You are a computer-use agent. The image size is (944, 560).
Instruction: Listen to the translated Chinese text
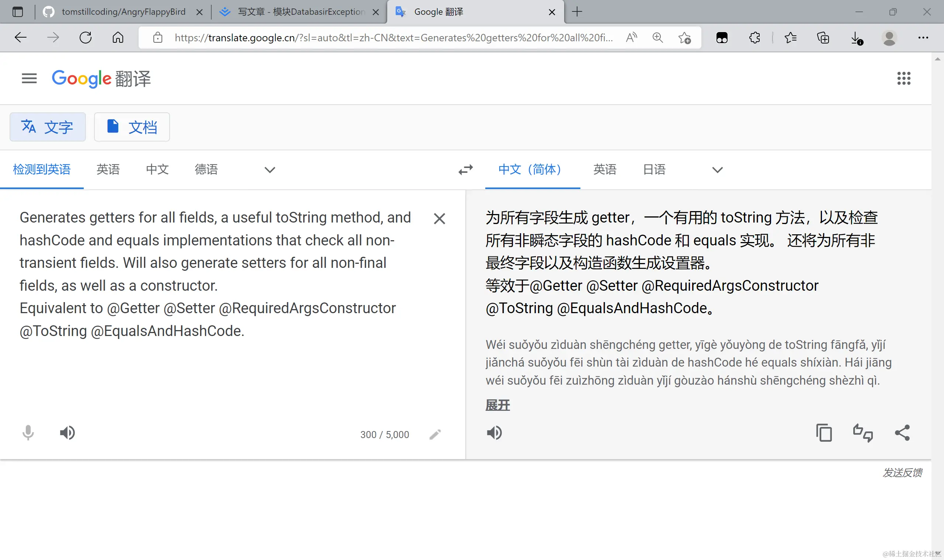(x=494, y=433)
